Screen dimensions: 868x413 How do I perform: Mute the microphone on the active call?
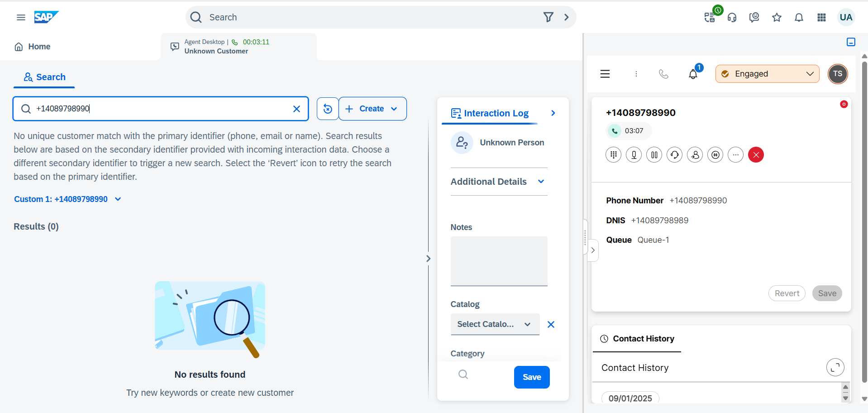(x=634, y=155)
